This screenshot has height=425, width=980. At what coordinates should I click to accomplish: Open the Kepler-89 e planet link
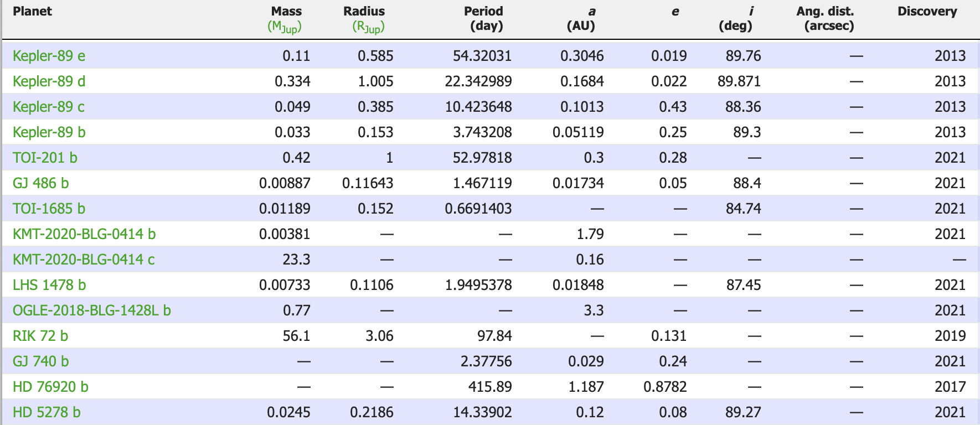point(49,56)
